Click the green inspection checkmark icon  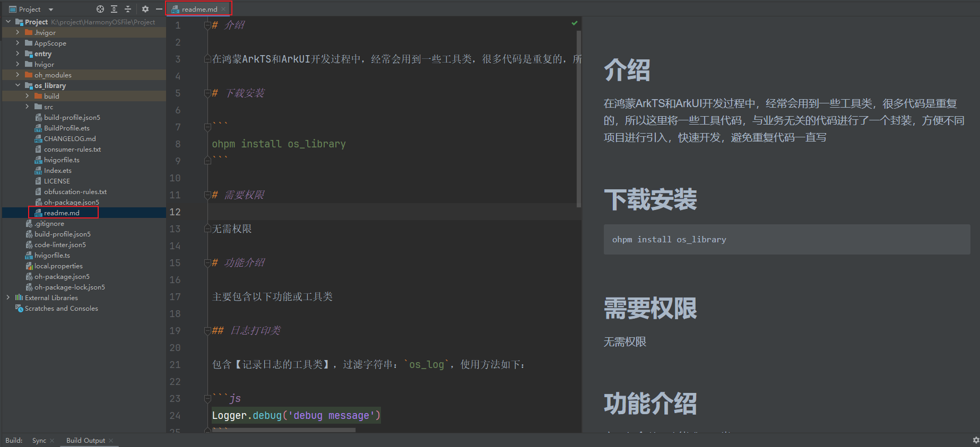tap(574, 23)
